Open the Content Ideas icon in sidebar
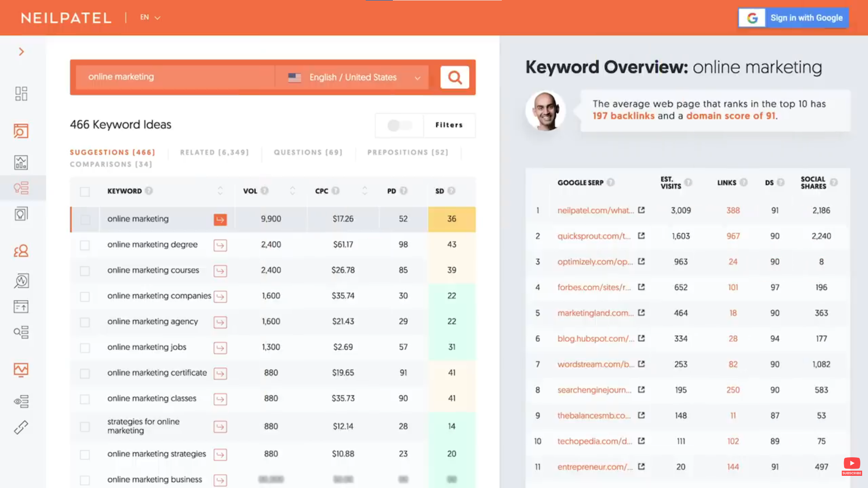This screenshot has width=868, height=488. tap(21, 213)
